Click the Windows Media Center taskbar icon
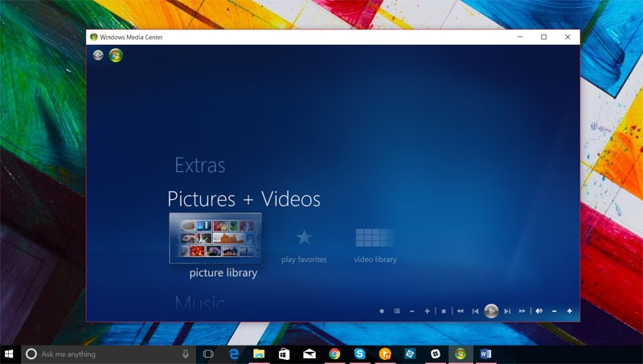 tap(461, 354)
